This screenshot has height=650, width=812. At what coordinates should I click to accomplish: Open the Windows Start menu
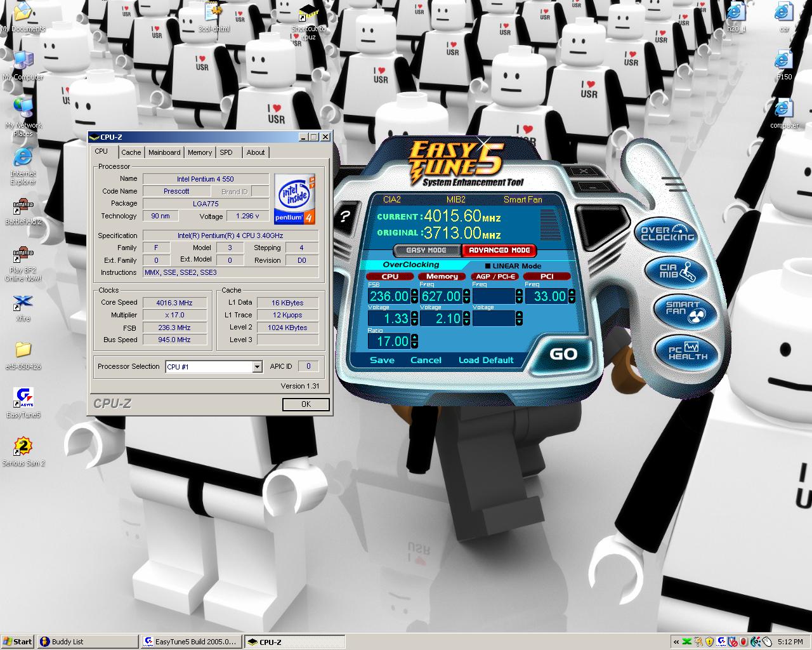18,642
